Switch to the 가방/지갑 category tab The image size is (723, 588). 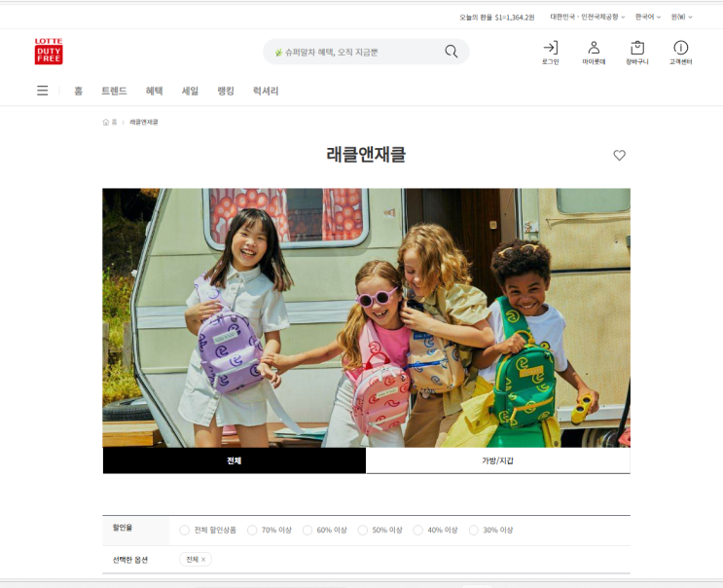(498, 460)
